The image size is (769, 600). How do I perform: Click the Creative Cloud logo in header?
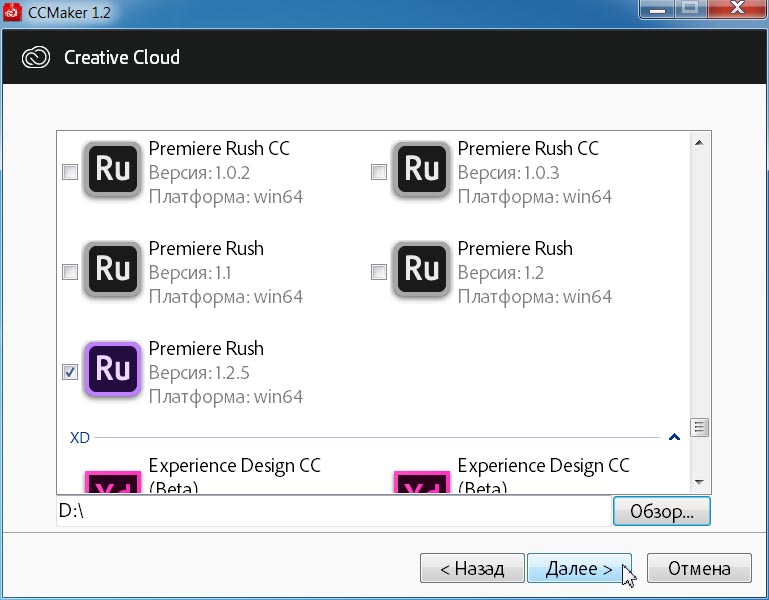(x=36, y=57)
